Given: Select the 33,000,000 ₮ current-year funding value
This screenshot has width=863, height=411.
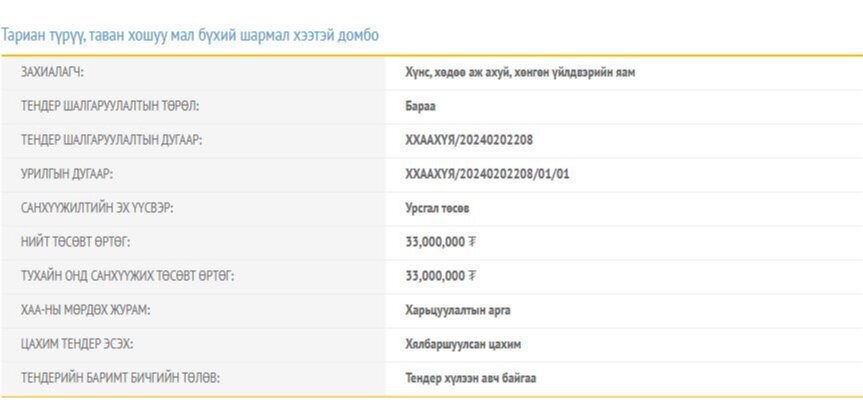Looking at the screenshot, I should 440,276.
